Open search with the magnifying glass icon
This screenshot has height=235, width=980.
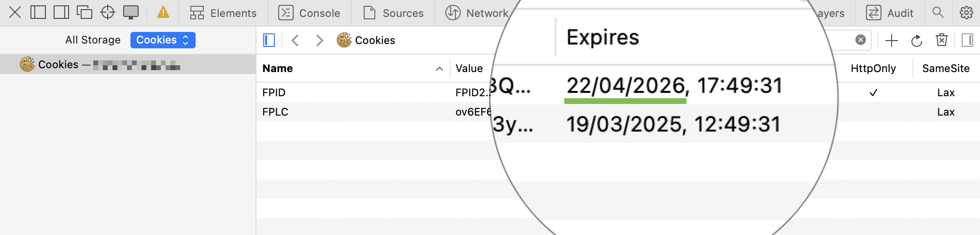pyautogui.click(x=937, y=13)
